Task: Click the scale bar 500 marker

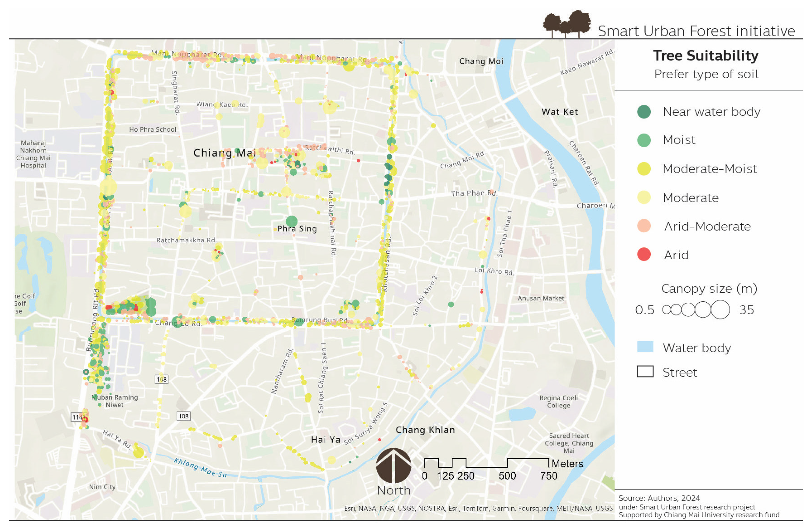Action: 507,475
